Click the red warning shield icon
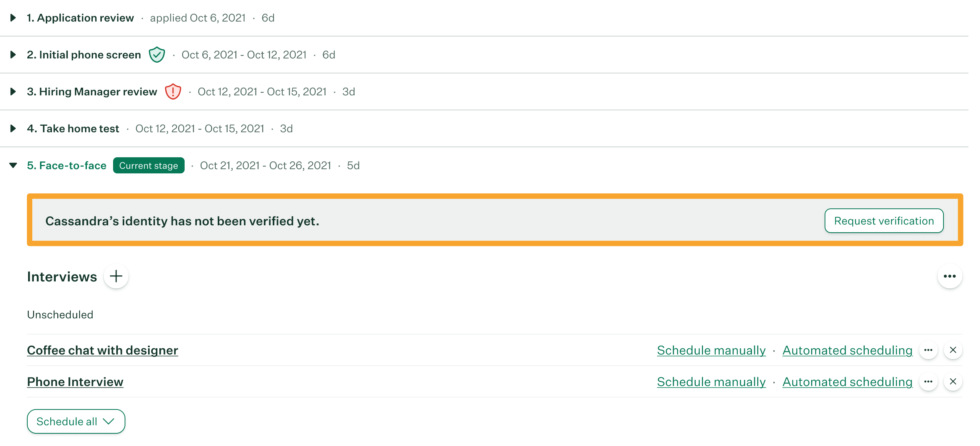This screenshot has width=980, height=446. (173, 92)
